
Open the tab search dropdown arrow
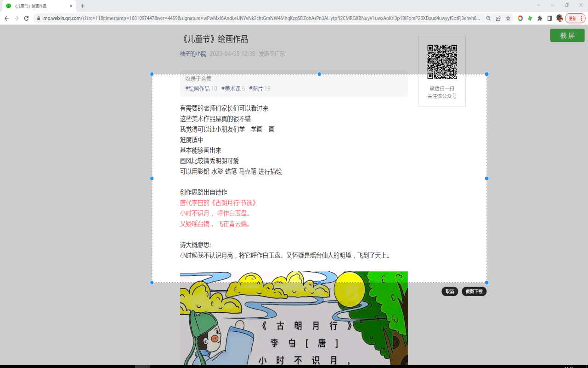click(538, 5)
